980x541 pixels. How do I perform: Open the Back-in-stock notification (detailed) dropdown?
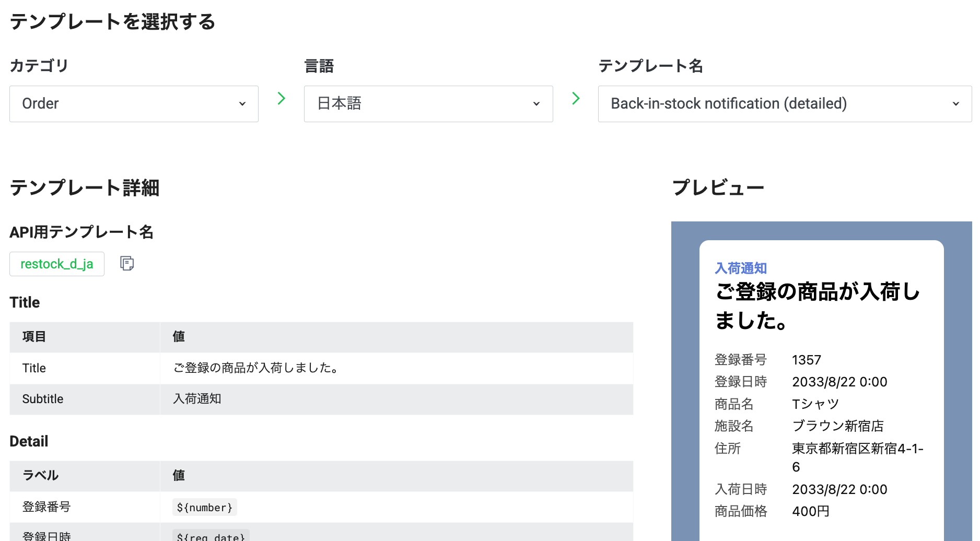click(x=784, y=103)
